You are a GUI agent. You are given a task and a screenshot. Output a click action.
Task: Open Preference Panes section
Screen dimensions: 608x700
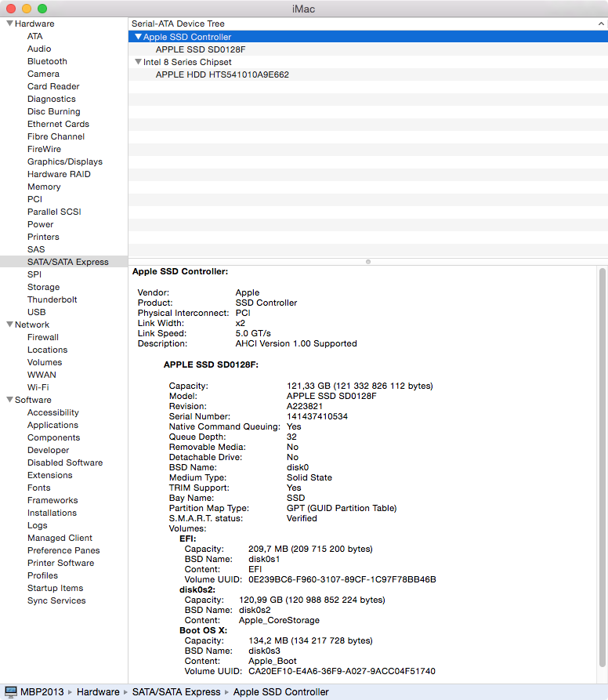tap(63, 550)
